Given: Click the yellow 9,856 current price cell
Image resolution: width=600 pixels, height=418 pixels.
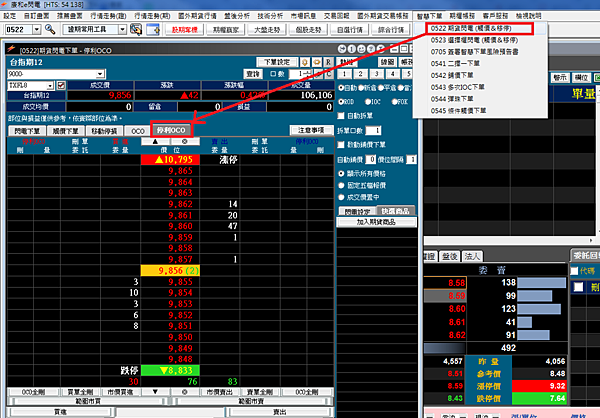Looking at the screenshot, I should click(170, 271).
